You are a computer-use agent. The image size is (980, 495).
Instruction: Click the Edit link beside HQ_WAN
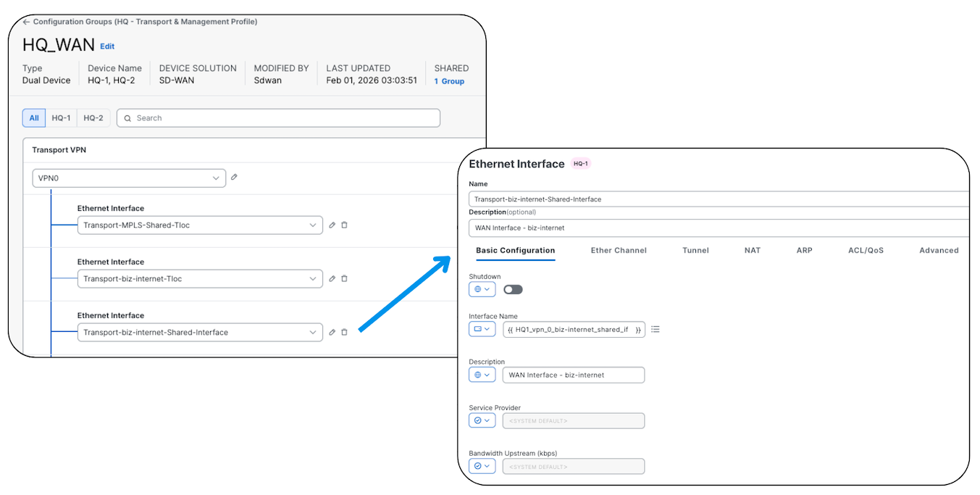[x=107, y=46]
